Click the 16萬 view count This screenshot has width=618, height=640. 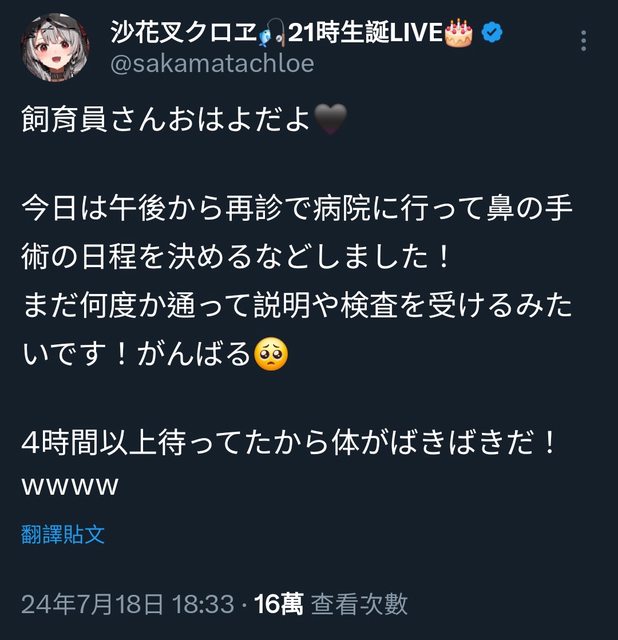coord(279,604)
